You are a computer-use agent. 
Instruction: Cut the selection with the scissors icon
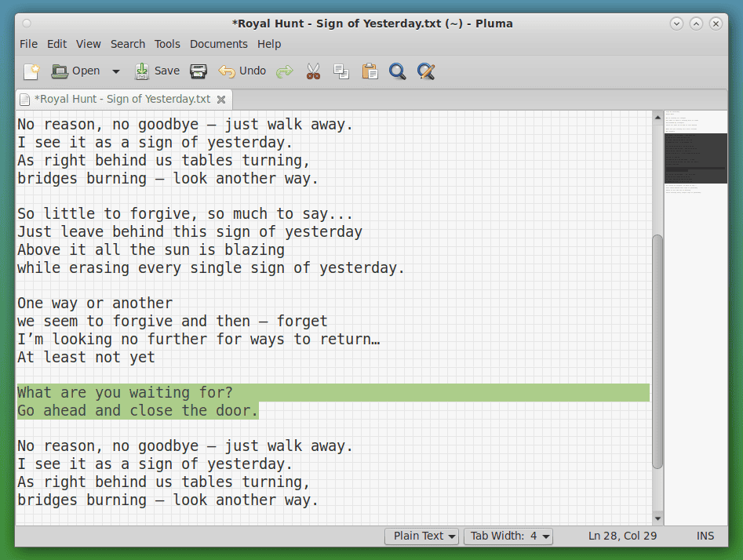point(313,71)
